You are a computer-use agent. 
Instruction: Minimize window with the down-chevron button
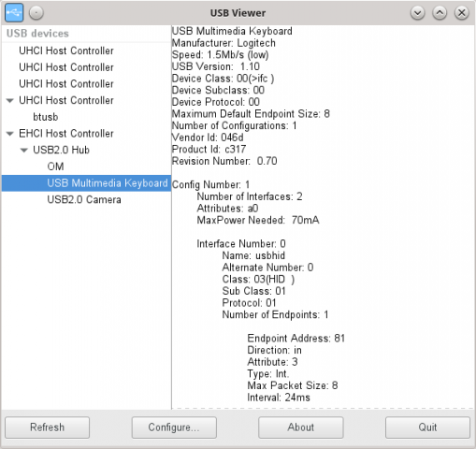[x=418, y=13]
